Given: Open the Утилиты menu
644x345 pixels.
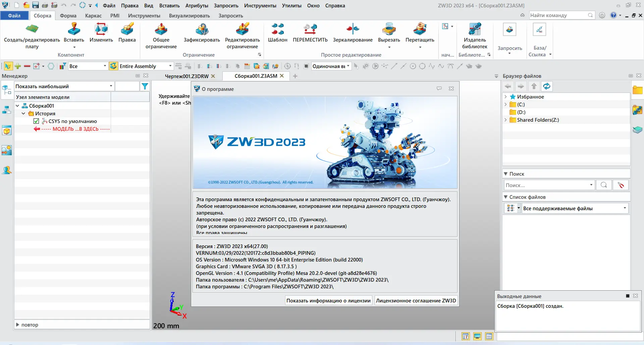Looking at the screenshot, I should (x=291, y=5).
